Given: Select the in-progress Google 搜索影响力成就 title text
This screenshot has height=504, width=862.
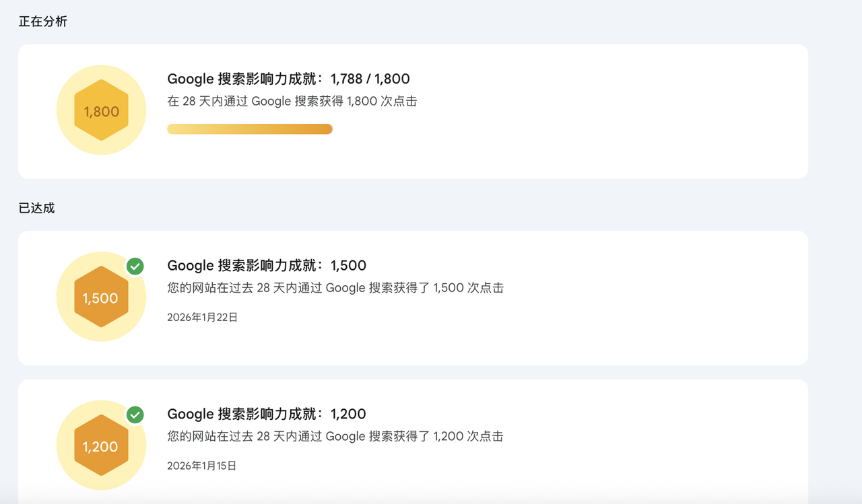Looking at the screenshot, I should pos(245,79).
